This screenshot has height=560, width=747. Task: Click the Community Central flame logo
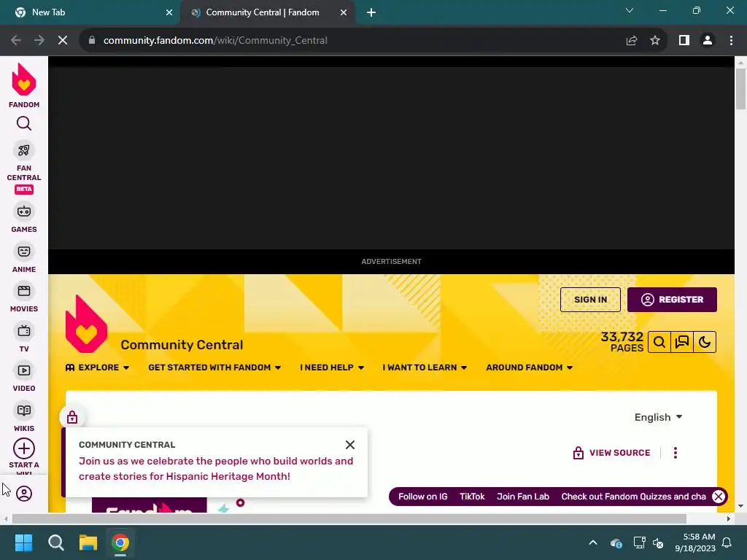[86, 324]
